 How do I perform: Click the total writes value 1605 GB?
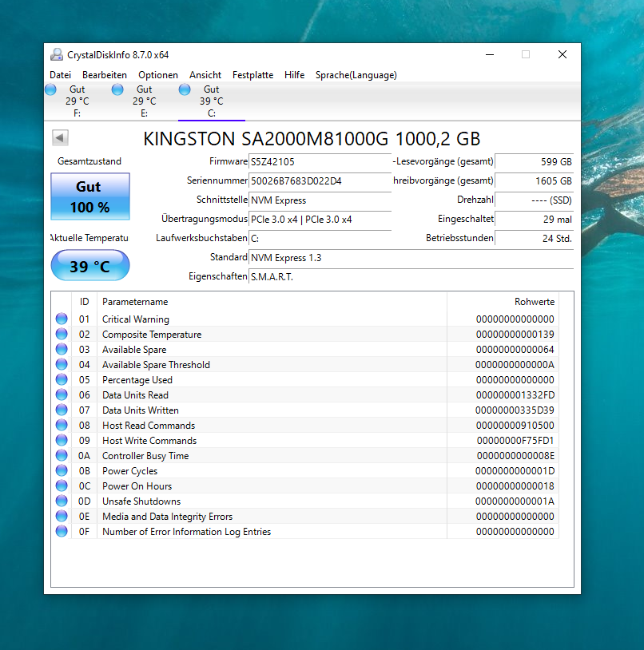[534, 181]
